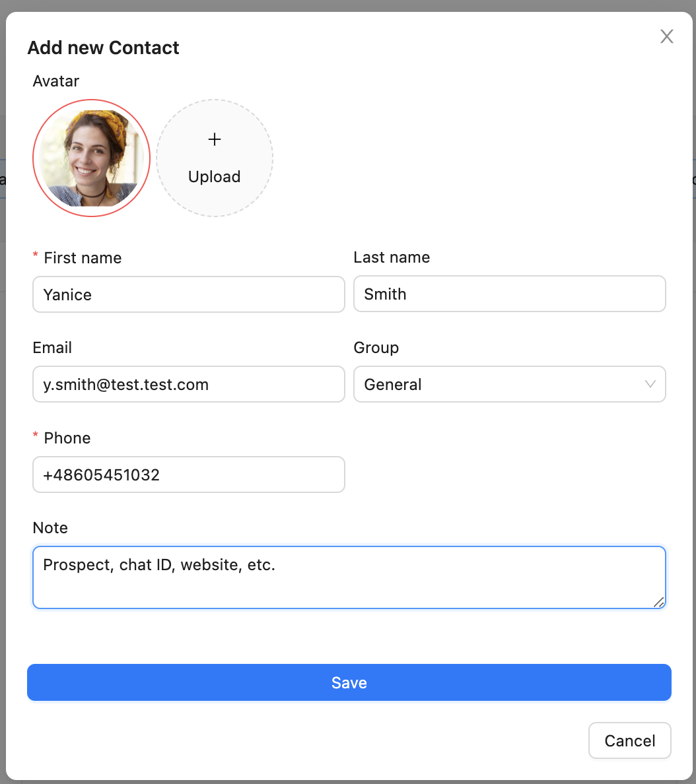Viewport: 696px width, 784px height.
Task: Click the Group label text
Action: pos(376,348)
